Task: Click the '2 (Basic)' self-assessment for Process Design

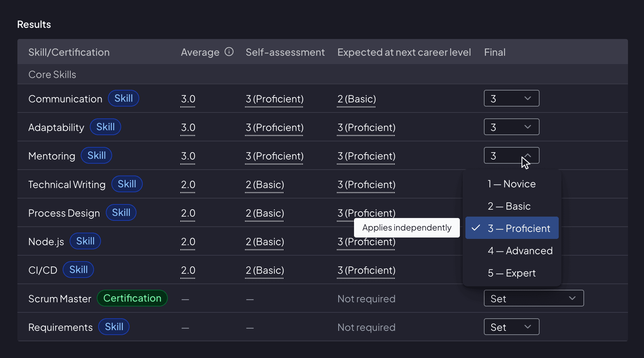Action: pos(265,213)
